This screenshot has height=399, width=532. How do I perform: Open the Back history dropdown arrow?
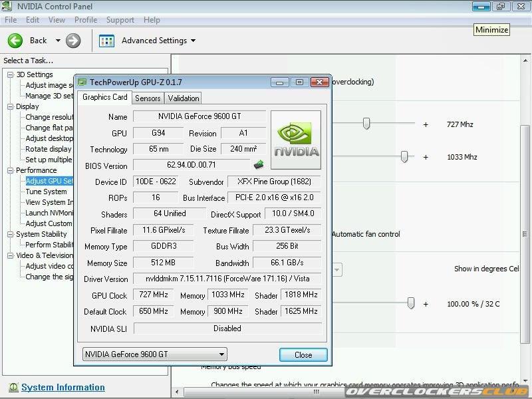58,41
